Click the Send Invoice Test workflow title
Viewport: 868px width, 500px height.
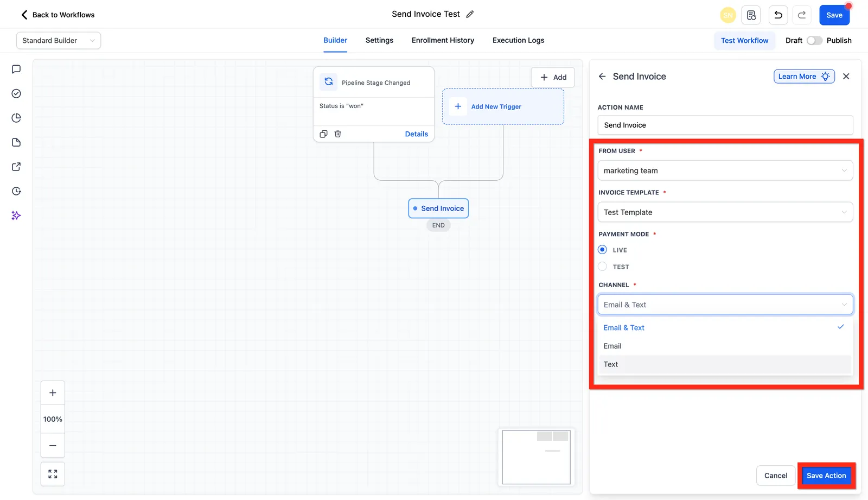pos(426,14)
